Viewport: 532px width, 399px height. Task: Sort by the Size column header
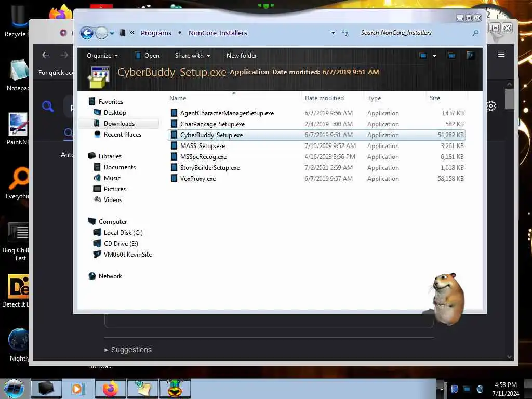click(435, 98)
